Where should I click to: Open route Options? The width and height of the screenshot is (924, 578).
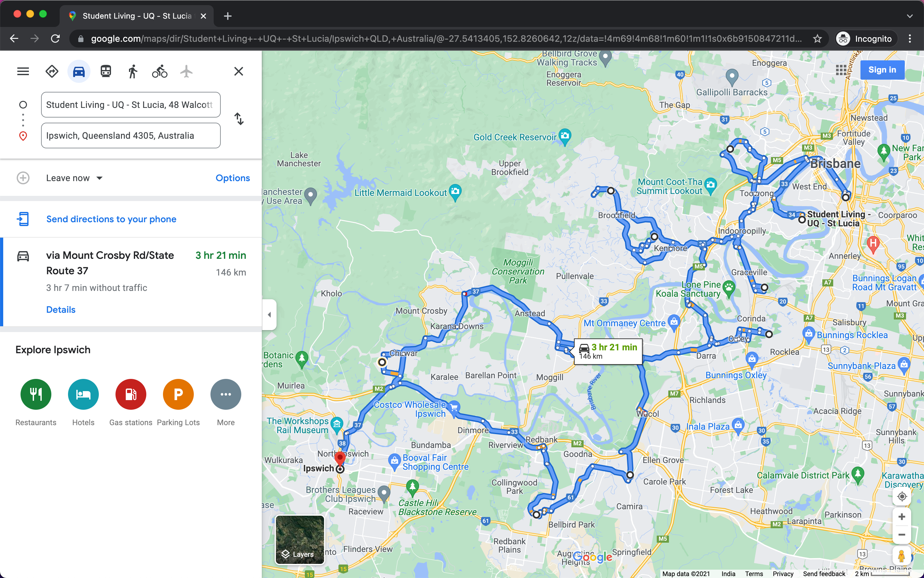(233, 178)
